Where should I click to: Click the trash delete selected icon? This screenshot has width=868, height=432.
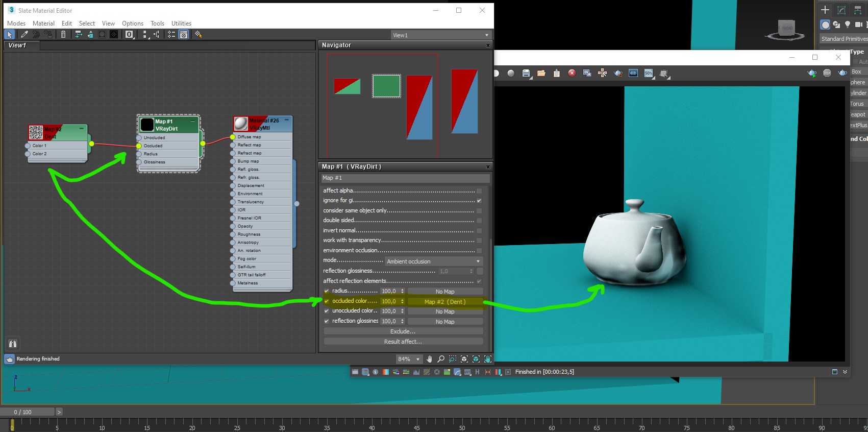[63, 34]
